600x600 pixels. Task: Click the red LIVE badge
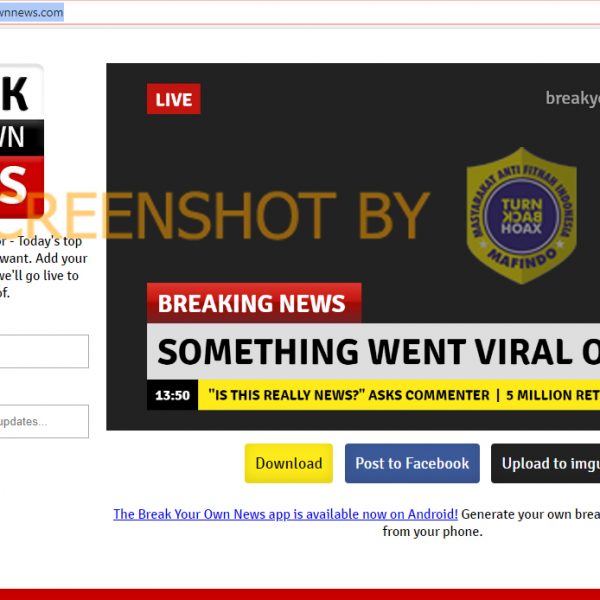coord(173,99)
